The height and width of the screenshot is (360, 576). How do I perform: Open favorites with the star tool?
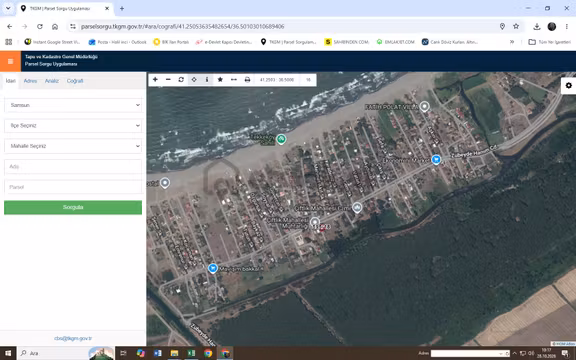(220, 79)
